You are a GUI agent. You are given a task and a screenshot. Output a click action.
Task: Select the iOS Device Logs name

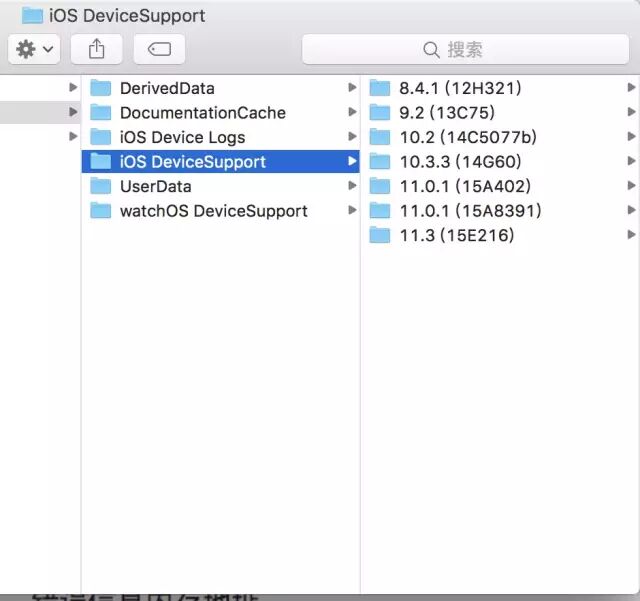pyautogui.click(x=182, y=138)
